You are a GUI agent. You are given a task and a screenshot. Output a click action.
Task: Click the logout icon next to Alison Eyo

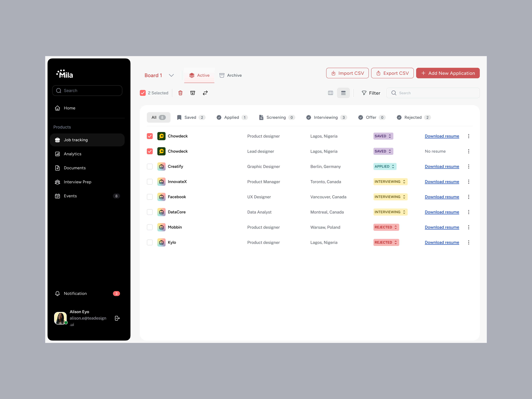pyautogui.click(x=117, y=318)
